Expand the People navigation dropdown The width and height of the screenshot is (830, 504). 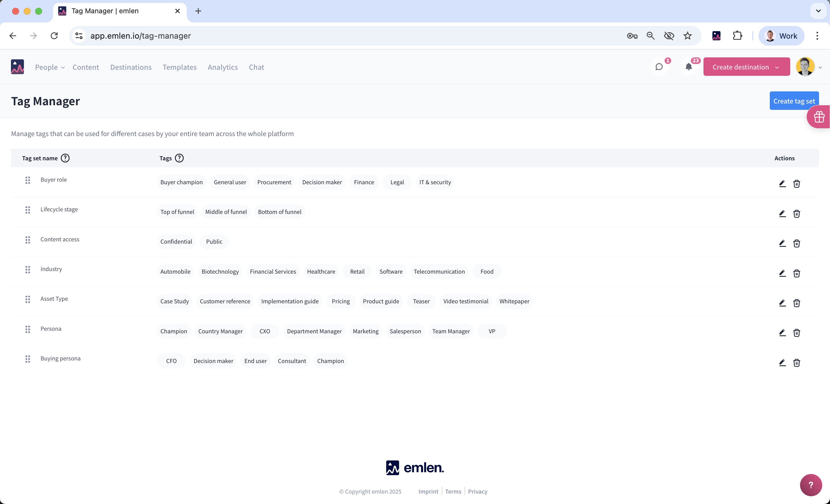[50, 67]
